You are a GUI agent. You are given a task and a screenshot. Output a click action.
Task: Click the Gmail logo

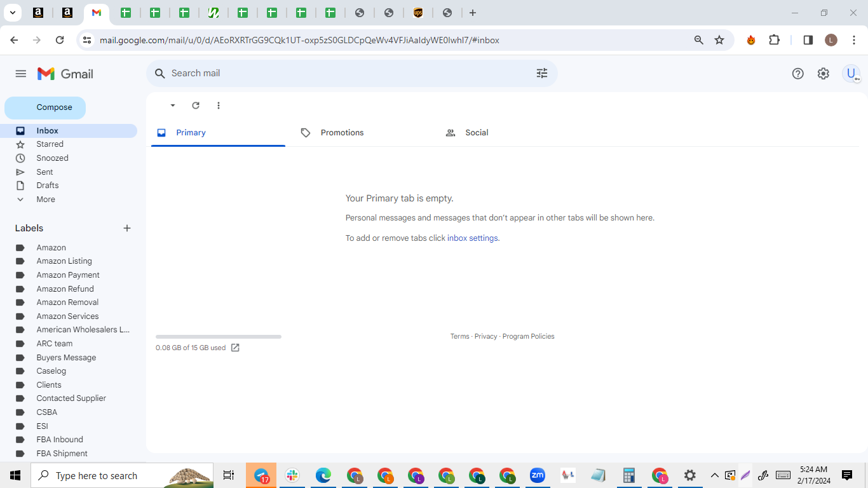tap(65, 74)
